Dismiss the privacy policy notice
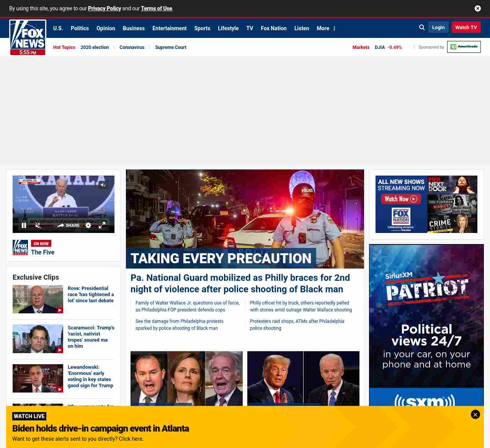Viewport: 490px width, 448px height. pyautogui.click(x=477, y=8)
